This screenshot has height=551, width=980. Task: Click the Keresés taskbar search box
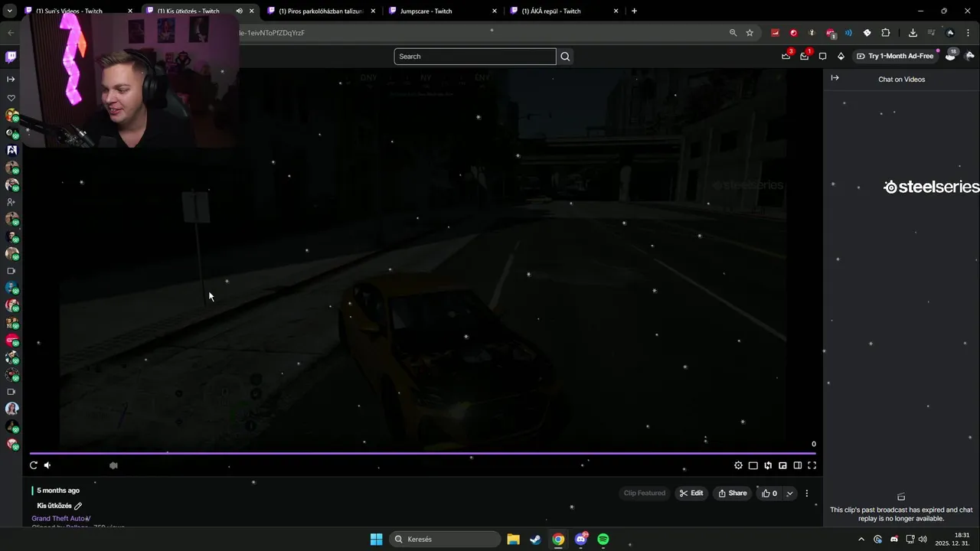[x=445, y=540]
